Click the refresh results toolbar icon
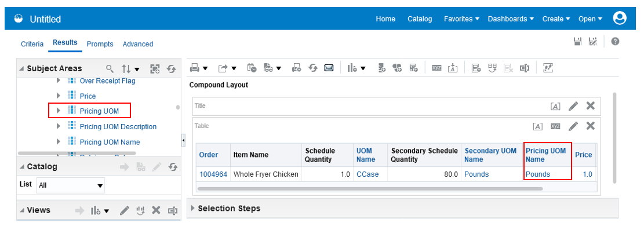 pos(314,68)
